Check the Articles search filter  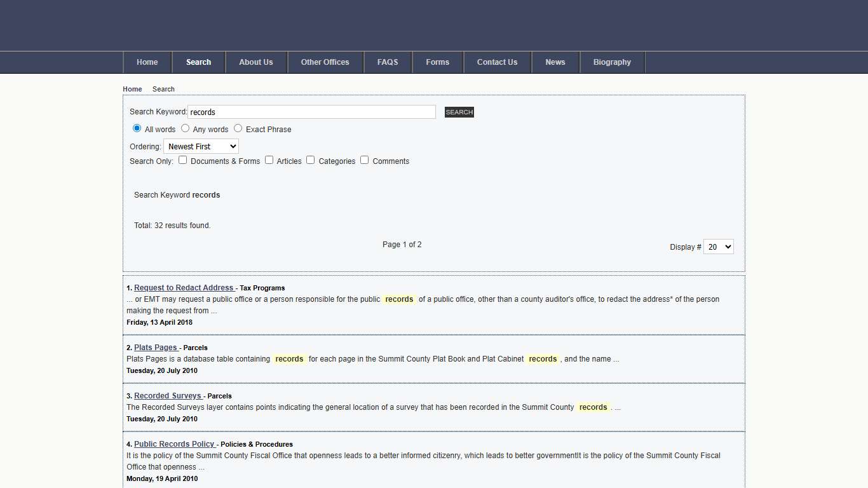[269, 160]
